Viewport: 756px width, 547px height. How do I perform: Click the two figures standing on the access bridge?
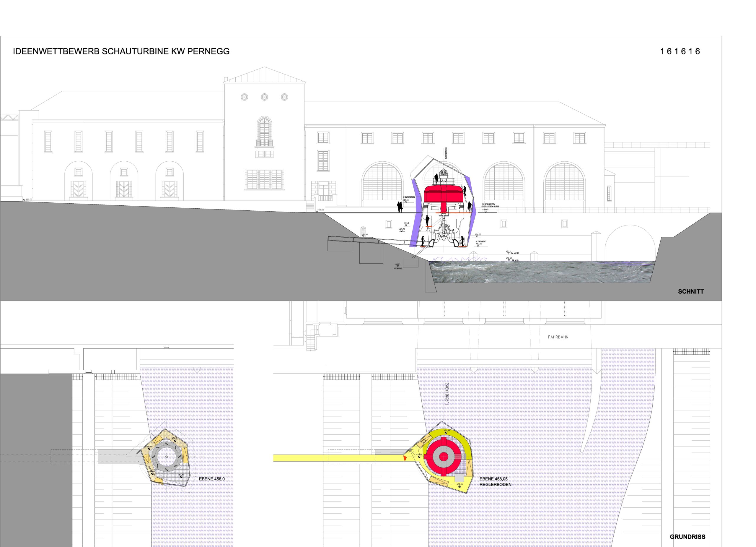400,207
